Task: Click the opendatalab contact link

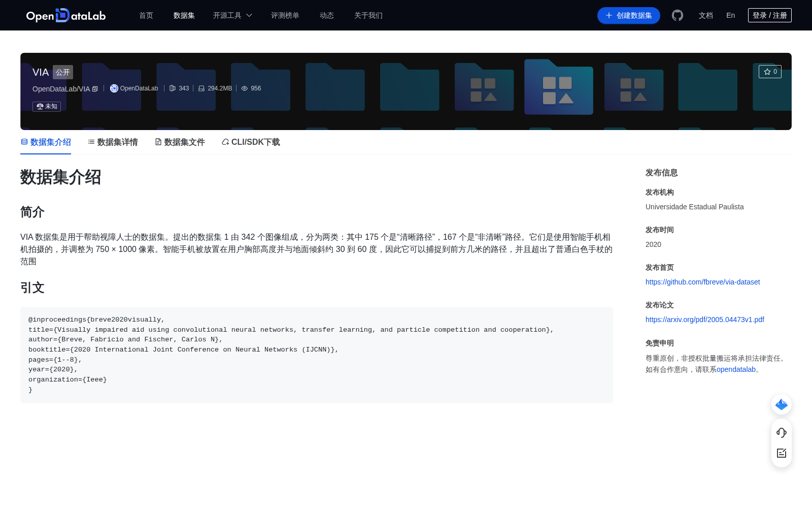Action: [x=736, y=369]
